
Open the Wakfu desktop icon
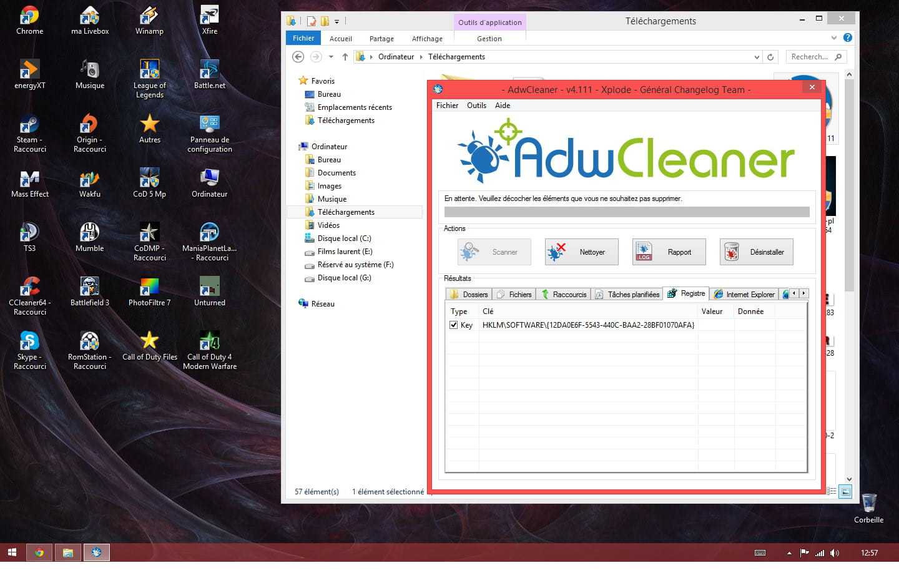click(90, 183)
